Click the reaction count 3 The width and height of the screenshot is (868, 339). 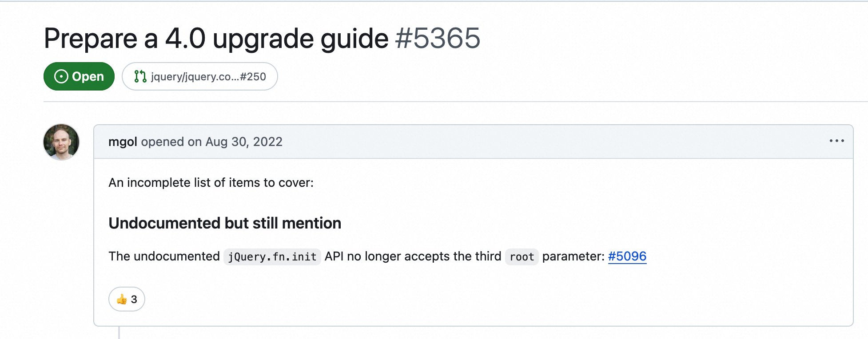pyautogui.click(x=134, y=300)
